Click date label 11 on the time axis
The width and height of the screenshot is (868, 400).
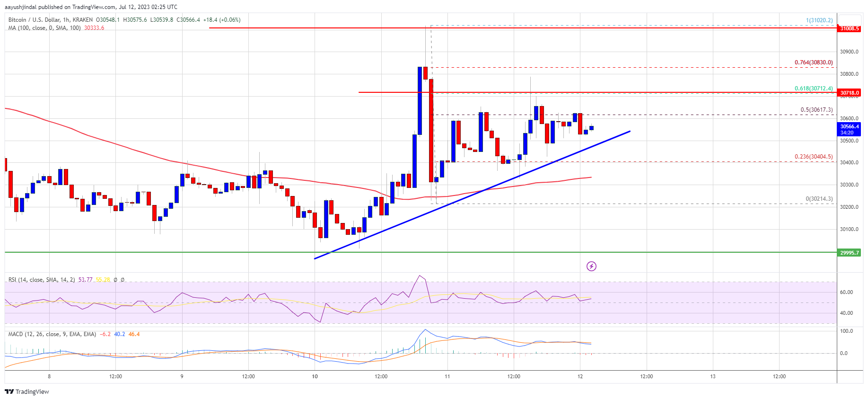pos(447,377)
